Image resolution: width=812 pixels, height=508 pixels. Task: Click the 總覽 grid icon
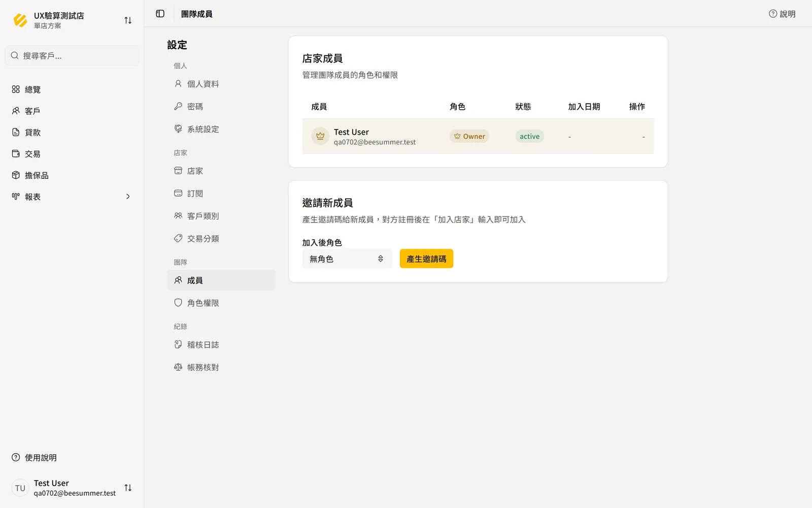(16, 89)
